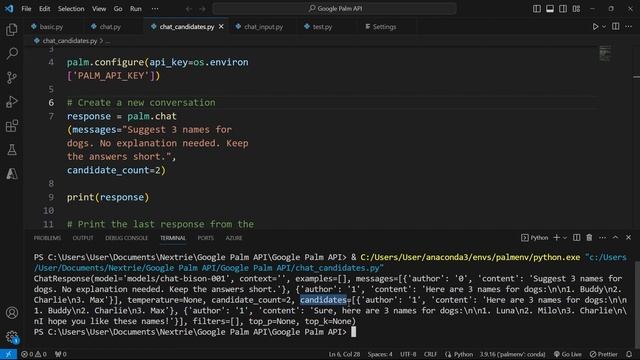Click Ln 6, Col 28 status item
This screenshot has width=640, height=360.
[x=344, y=354]
